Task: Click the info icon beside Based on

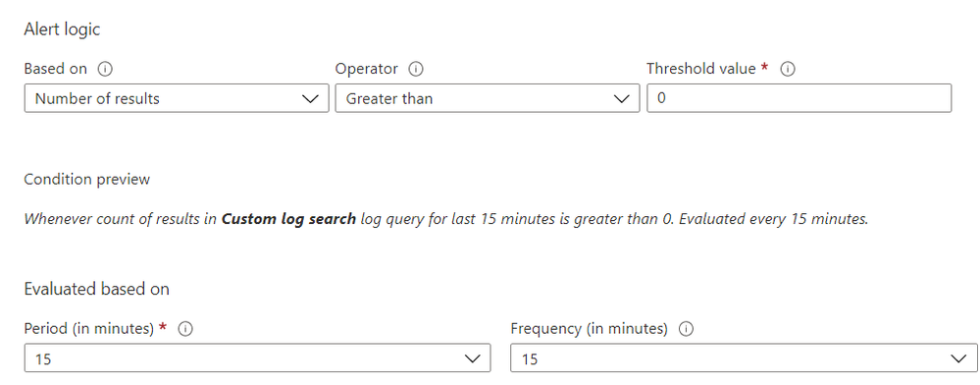Action: [105, 69]
